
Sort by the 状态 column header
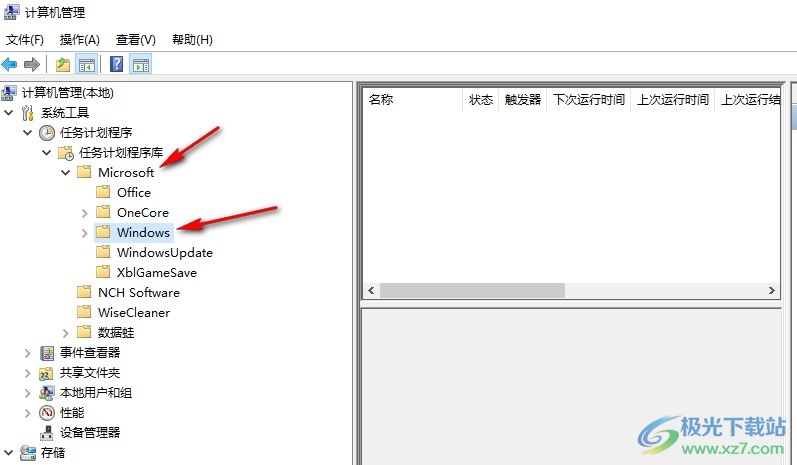[481, 100]
